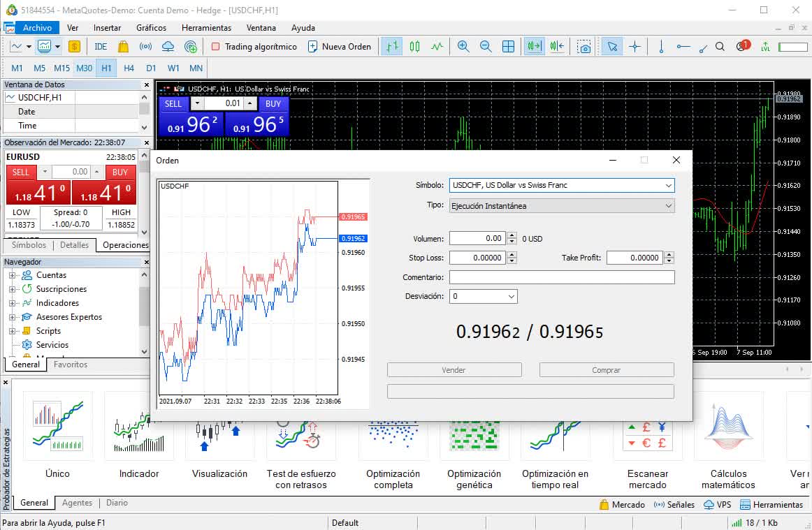
Task: Click the tile windows grid icon
Action: [x=508, y=47]
